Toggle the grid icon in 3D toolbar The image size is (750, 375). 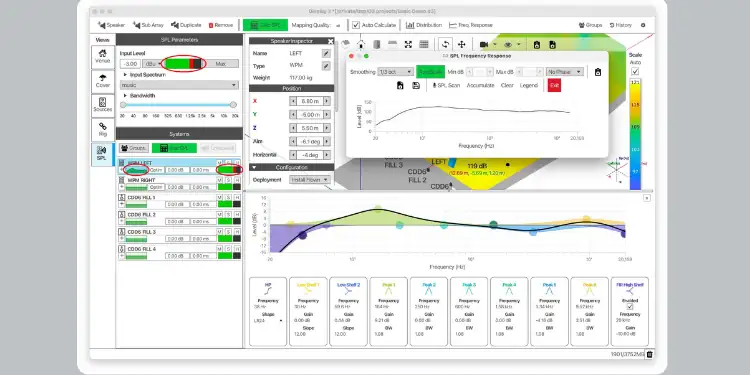pos(424,44)
